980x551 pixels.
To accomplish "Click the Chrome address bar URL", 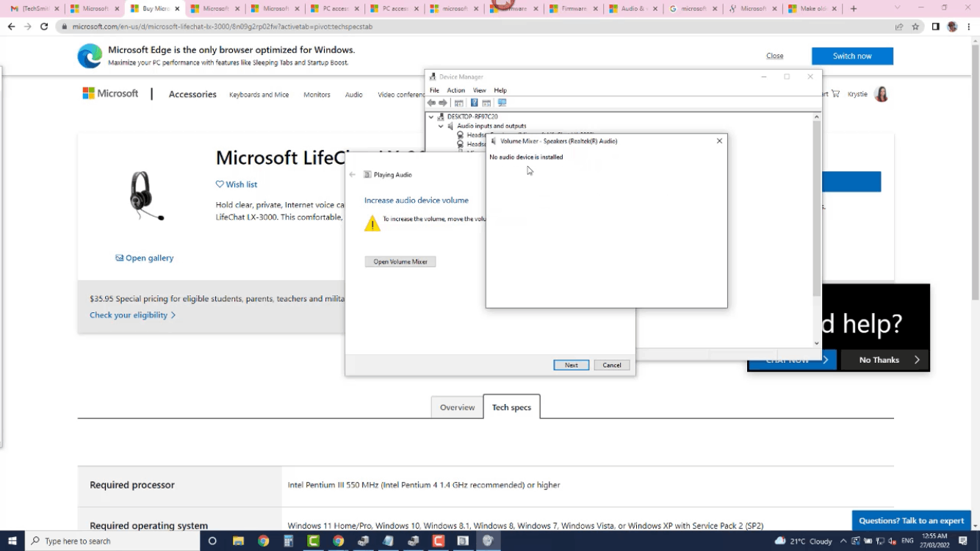I will [222, 26].
